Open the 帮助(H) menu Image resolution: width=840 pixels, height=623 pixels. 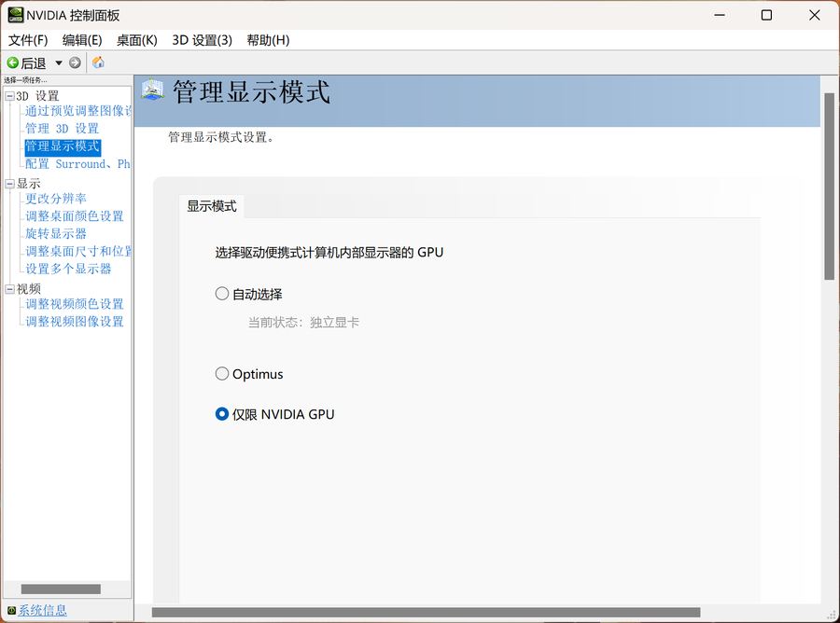pyautogui.click(x=268, y=40)
